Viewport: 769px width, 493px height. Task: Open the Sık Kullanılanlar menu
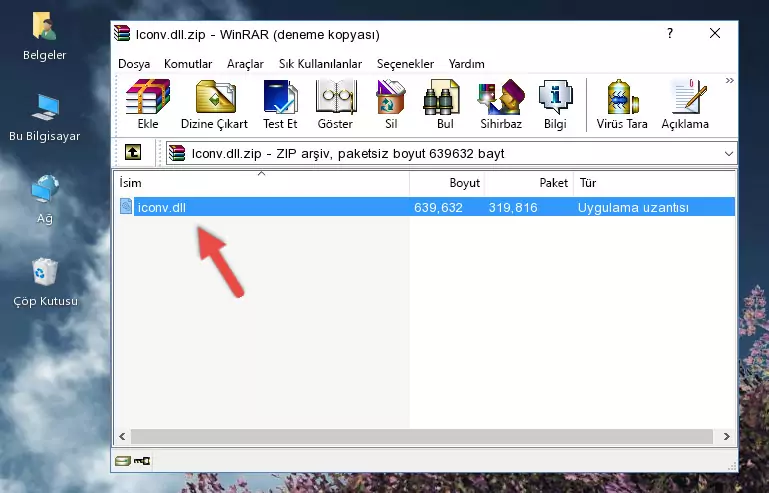320,64
